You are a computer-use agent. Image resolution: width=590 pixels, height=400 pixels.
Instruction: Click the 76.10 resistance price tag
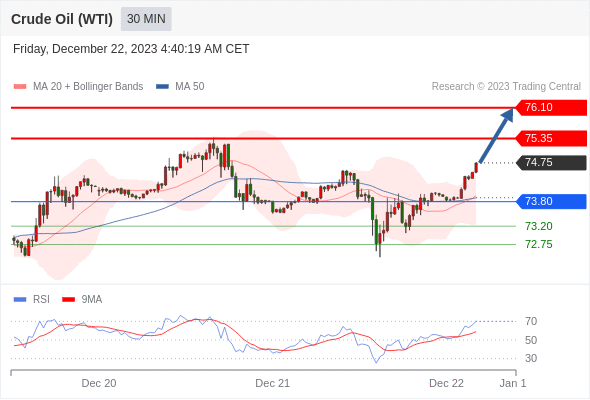(551, 108)
